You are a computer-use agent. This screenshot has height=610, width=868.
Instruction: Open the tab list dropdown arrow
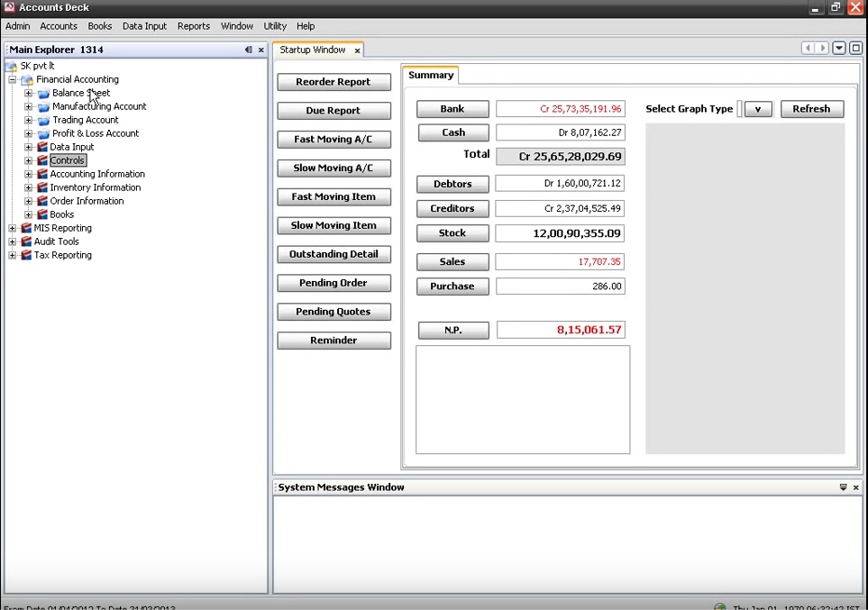[839, 49]
